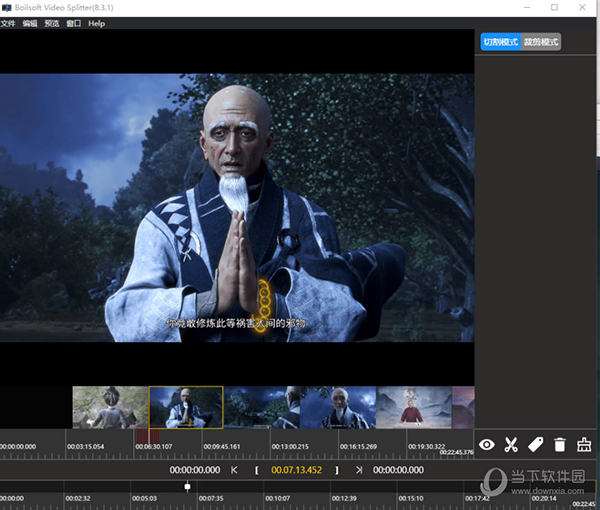Switch to 裁剪模式 trim mode
This screenshot has width=600, height=510.
(541, 42)
